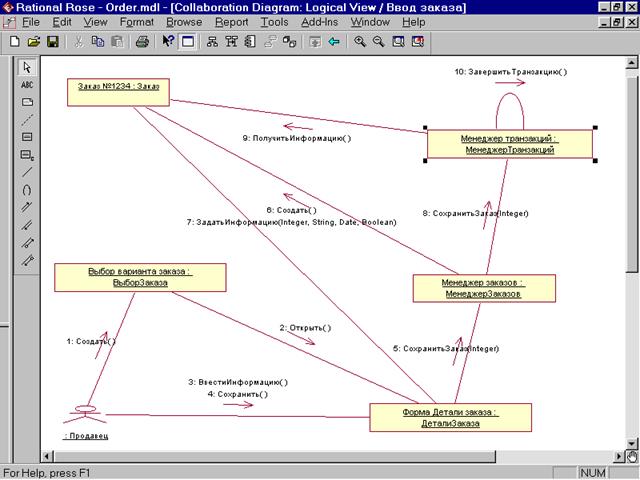Screen dimensions: 640x480
Task: Print the diagram with the printer icon
Action: (142, 42)
